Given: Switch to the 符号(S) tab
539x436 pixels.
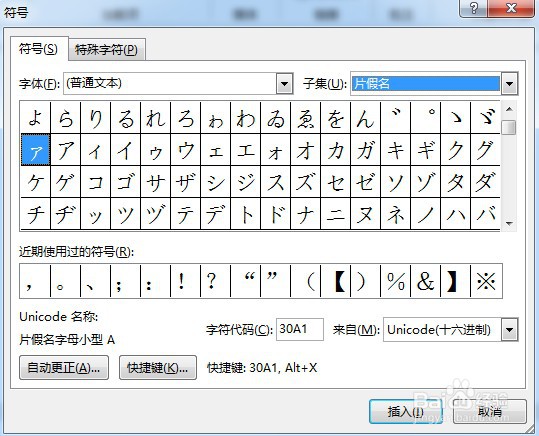Looking at the screenshot, I should point(39,49).
